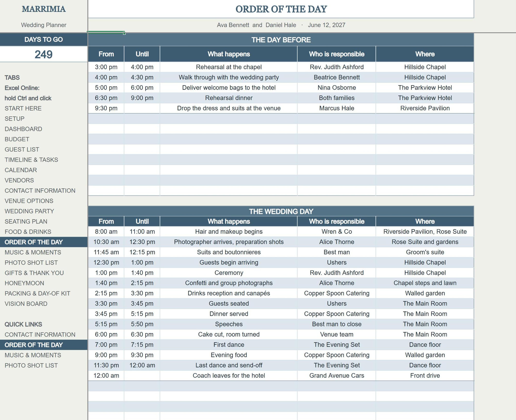Image resolution: width=516 pixels, height=420 pixels.
Task: Select the 'Beatrice Bennett' responsible cell
Action: (336, 77)
